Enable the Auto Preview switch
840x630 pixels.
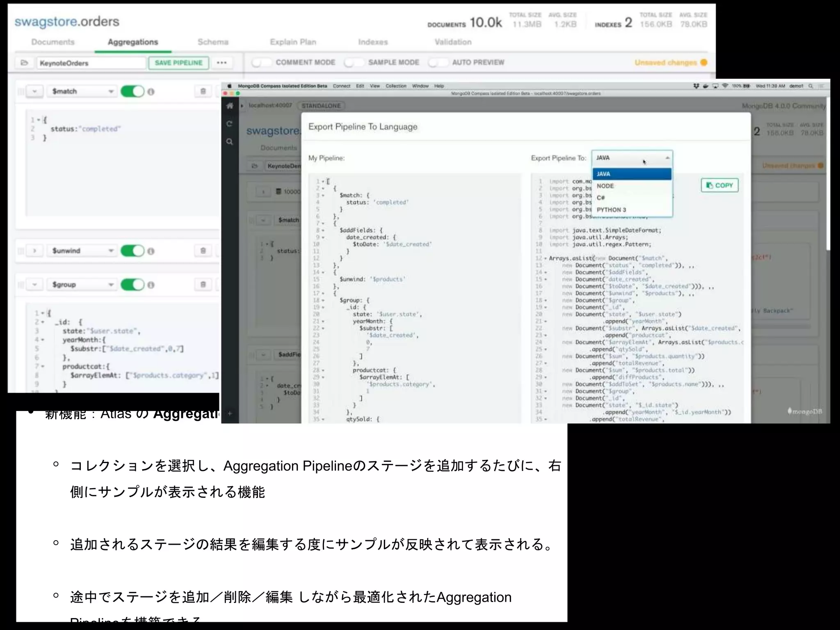pyautogui.click(x=438, y=62)
